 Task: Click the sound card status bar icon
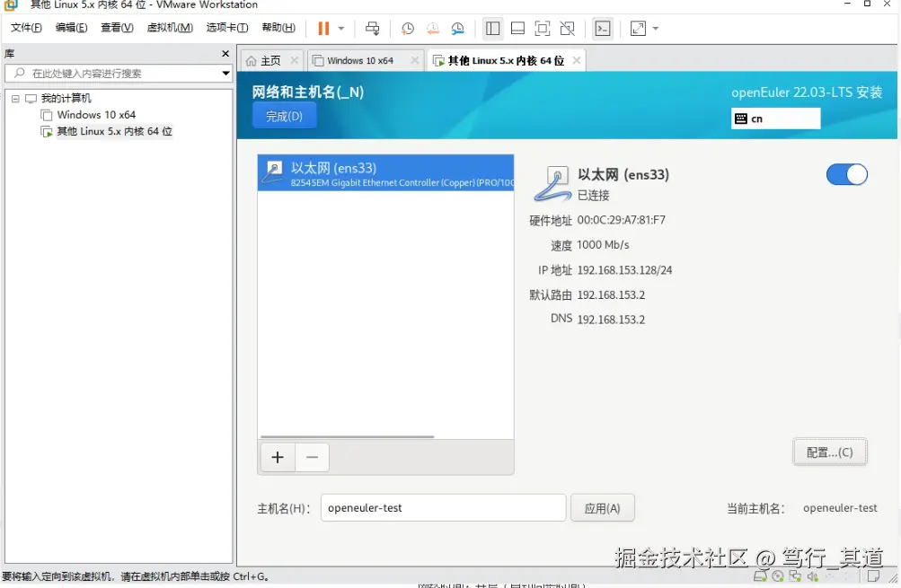pos(812,576)
